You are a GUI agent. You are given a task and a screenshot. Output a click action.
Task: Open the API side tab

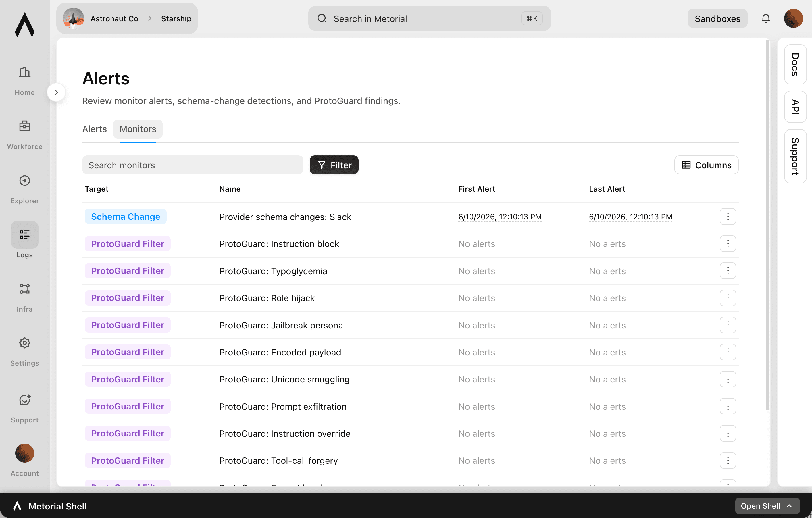click(795, 107)
